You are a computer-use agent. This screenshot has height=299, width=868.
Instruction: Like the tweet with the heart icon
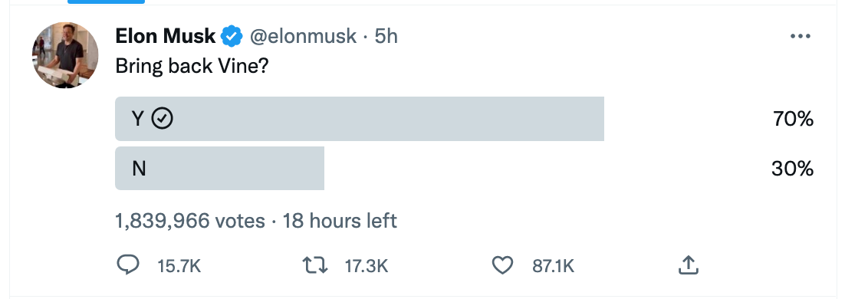tap(502, 266)
